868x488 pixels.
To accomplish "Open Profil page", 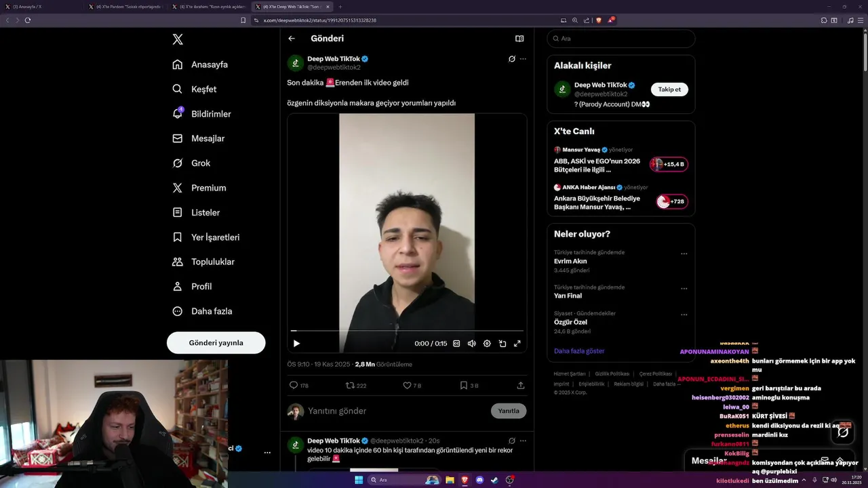I will [x=192, y=286].
